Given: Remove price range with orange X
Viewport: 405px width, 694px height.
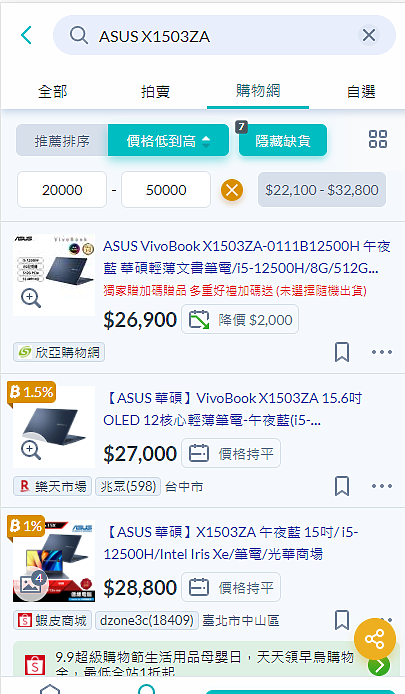Looking at the screenshot, I should click(232, 190).
